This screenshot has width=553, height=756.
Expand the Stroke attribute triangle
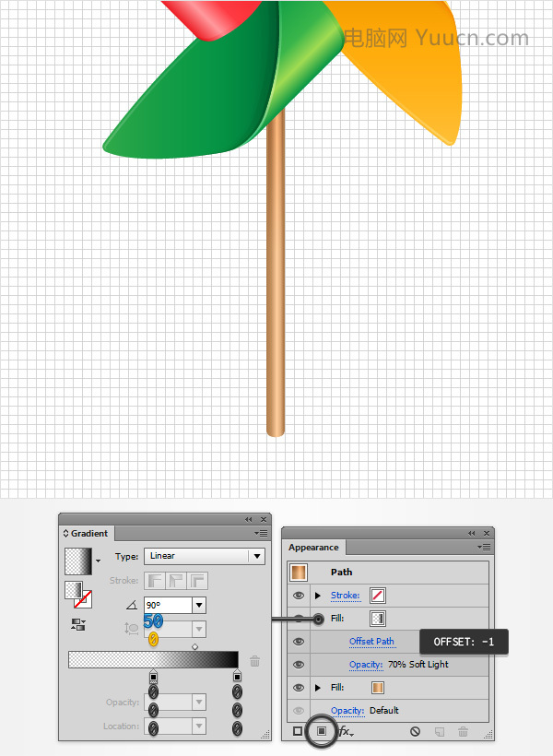point(318,596)
